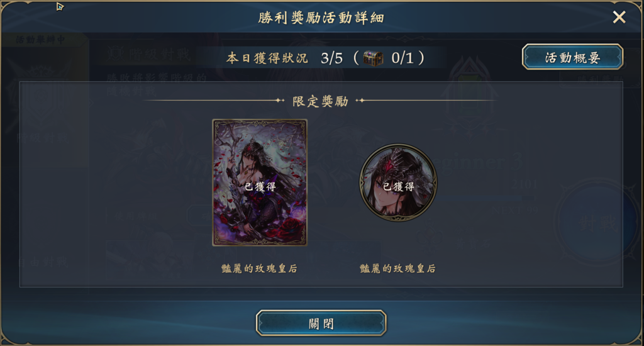
Task: Close the victory reward dialog with X
Action: [619, 17]
